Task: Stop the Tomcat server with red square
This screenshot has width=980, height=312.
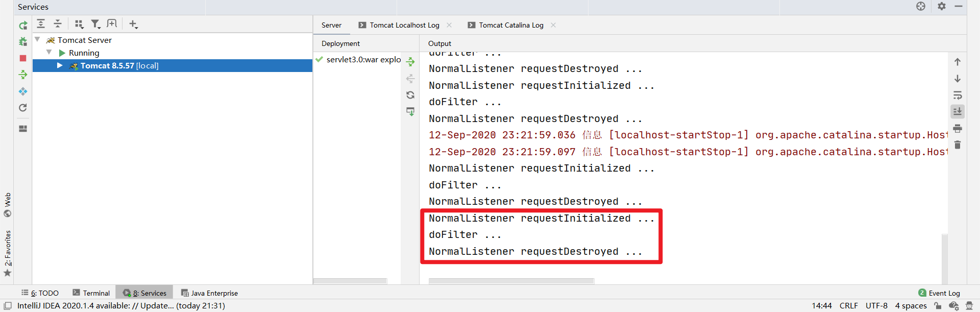Action: pos(23,58)
